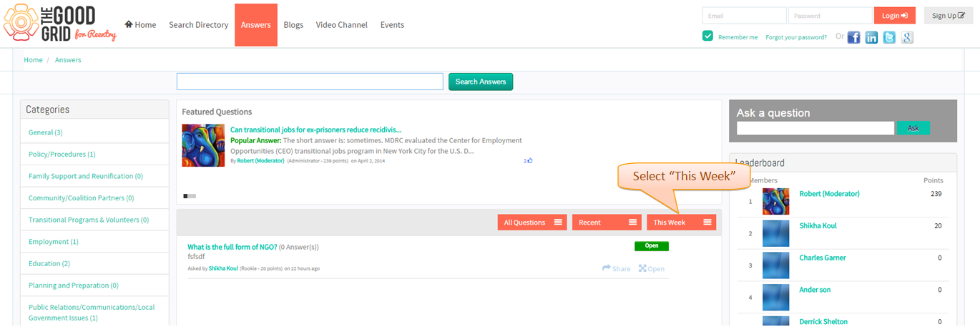
Task: Click Robert (Moderator)'s leaderboard avatar
Action: coord(776,202)
